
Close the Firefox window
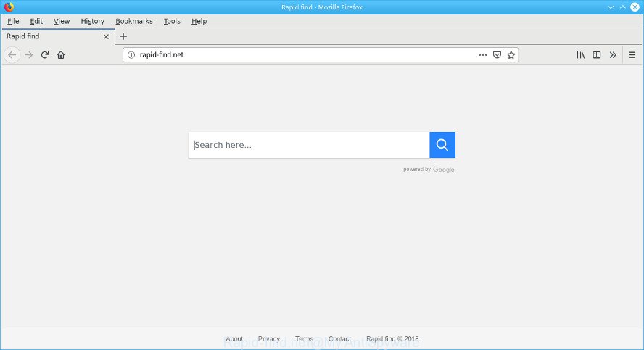635,7
